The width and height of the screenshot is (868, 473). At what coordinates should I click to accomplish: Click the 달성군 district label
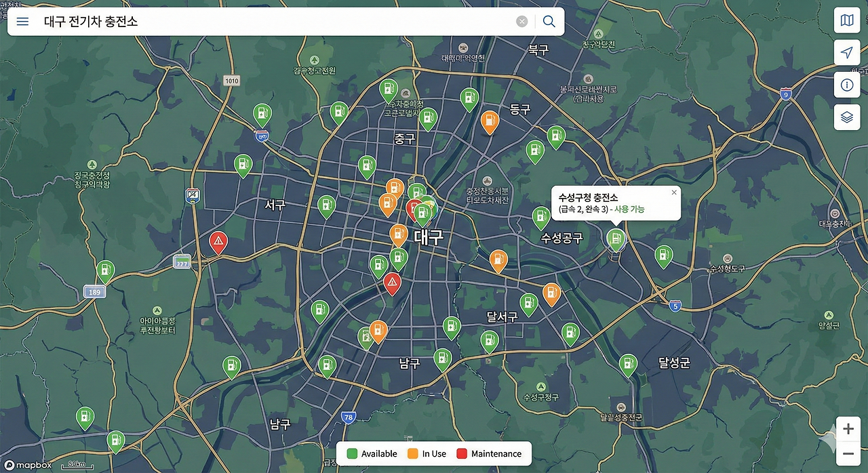[675, 363]
